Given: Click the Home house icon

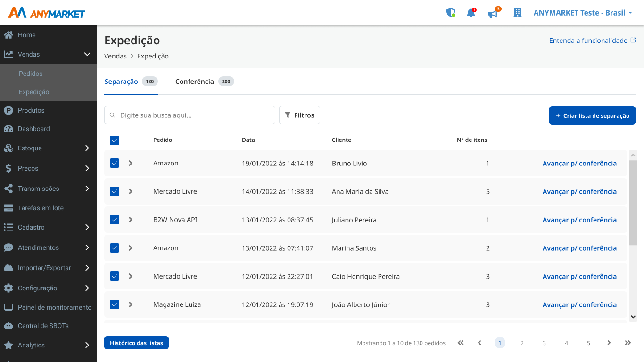Looking at the screenshot, I should (x=8, y=35).
